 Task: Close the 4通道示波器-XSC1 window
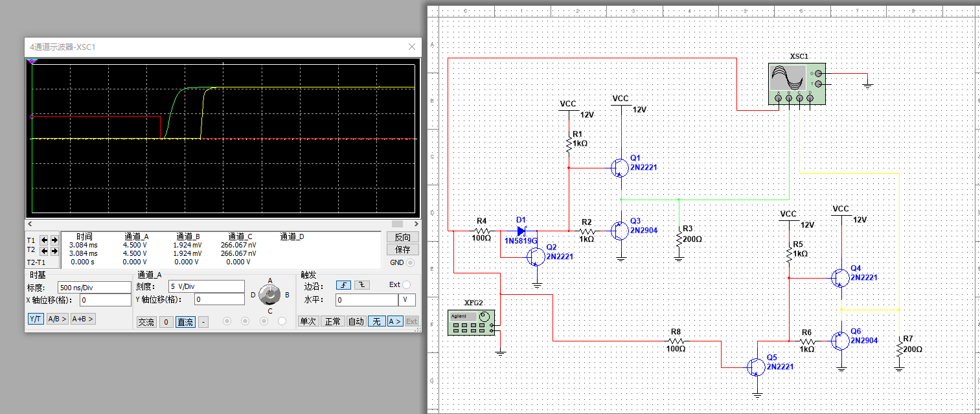point(412,47)
